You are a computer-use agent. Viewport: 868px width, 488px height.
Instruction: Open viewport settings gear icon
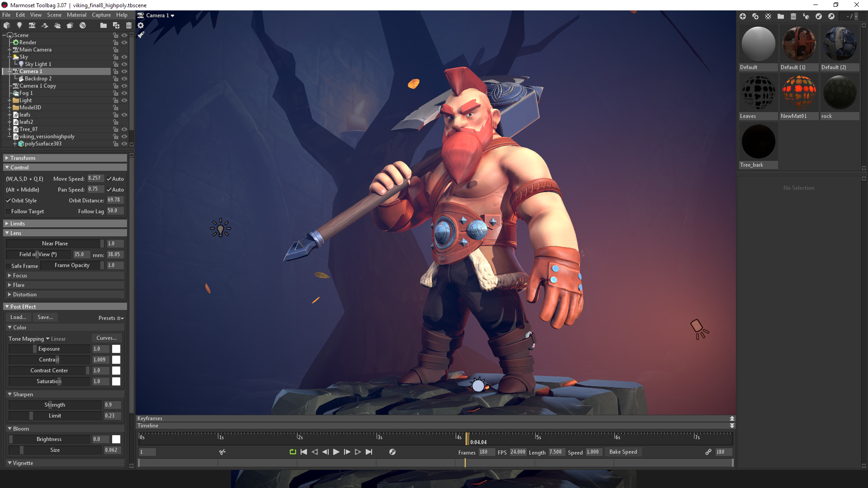tap(141, 25)
